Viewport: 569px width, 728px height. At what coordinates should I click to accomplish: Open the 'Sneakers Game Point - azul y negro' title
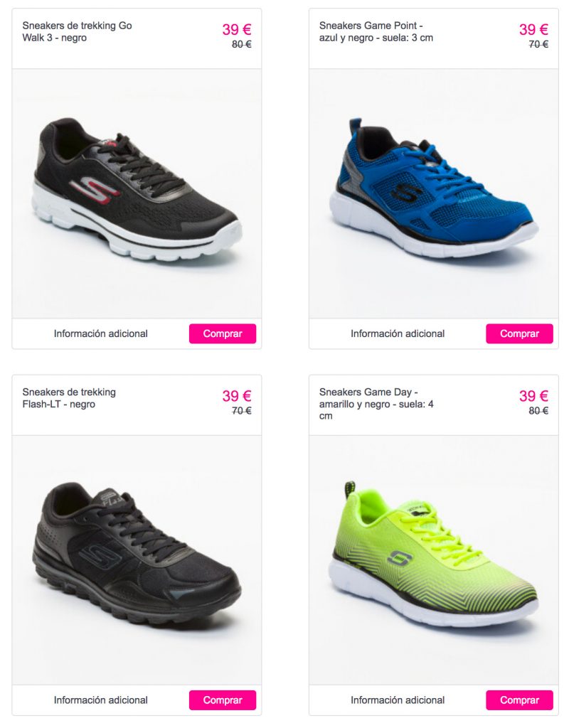(x=376, y=31)
